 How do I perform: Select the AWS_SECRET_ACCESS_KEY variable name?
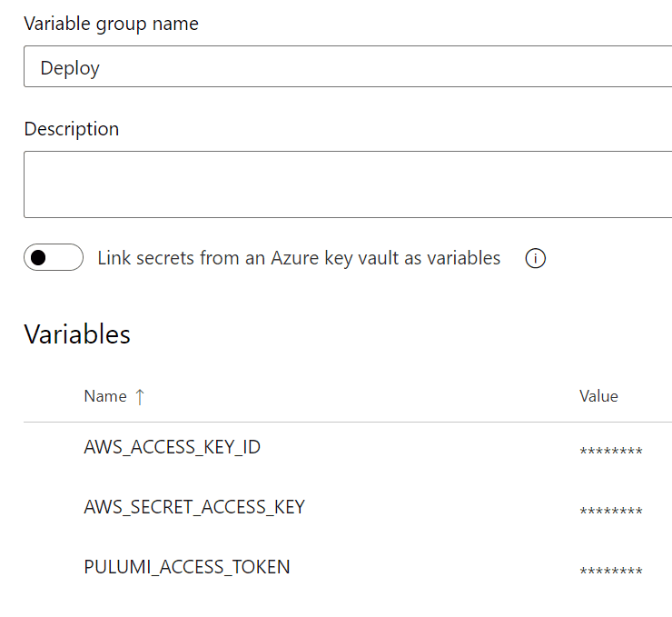(x=194, y=507)
